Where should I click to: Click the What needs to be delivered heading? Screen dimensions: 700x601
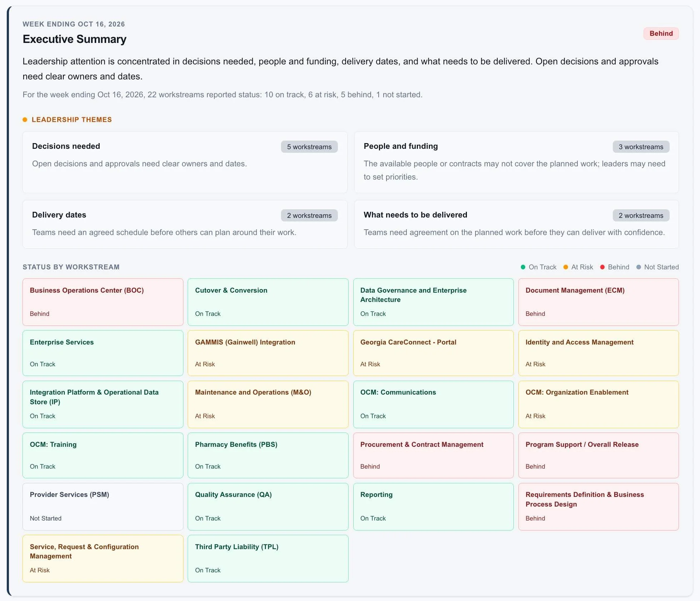[x=415, y=215]
